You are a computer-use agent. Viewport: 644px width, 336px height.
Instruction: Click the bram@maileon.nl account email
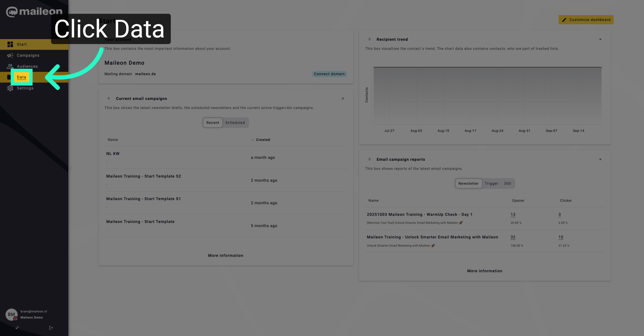(x=34, y=312)
